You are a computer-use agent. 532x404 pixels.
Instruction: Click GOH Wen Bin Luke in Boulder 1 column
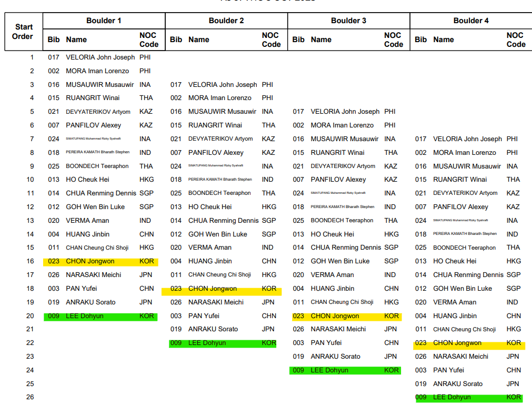(x=95, y=207)
